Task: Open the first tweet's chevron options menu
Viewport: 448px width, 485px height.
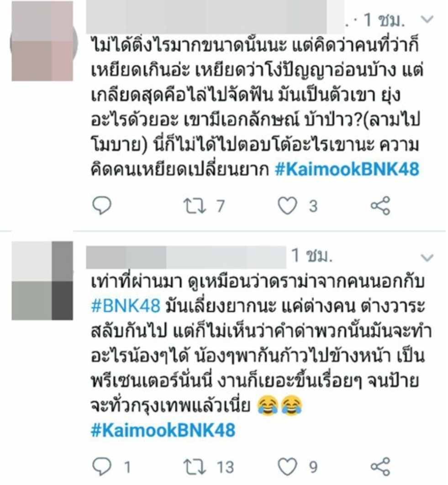Action: tap(427, 20)
